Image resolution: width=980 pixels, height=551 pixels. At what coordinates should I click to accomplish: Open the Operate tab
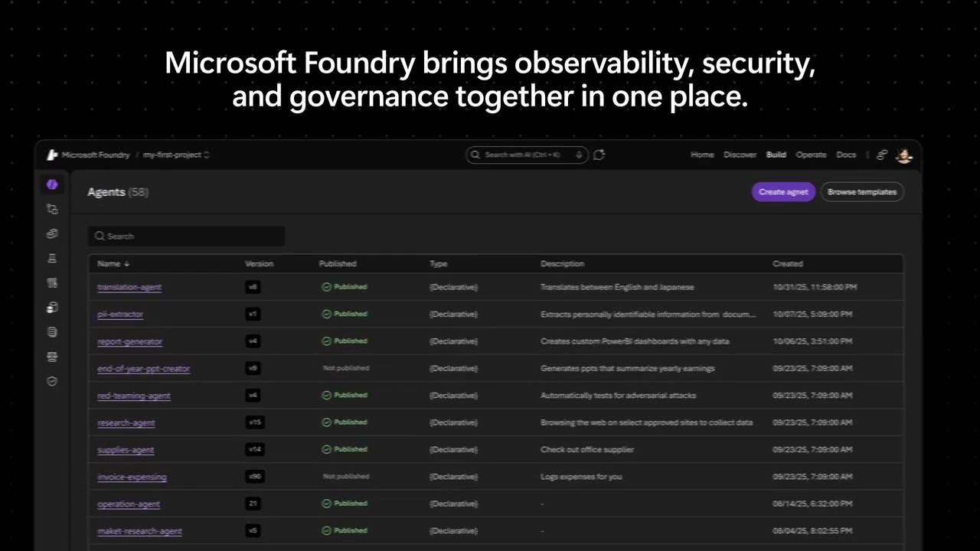pyautogui.click(x=811, y=155)
